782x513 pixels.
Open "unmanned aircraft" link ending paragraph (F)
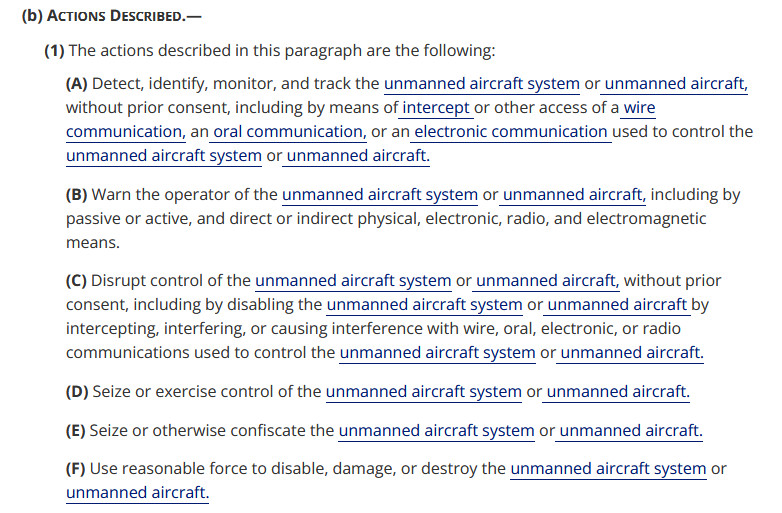(x=137, y=492)
